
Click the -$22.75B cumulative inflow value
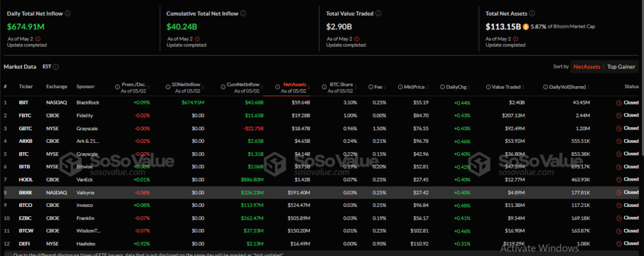click(253, 128)
